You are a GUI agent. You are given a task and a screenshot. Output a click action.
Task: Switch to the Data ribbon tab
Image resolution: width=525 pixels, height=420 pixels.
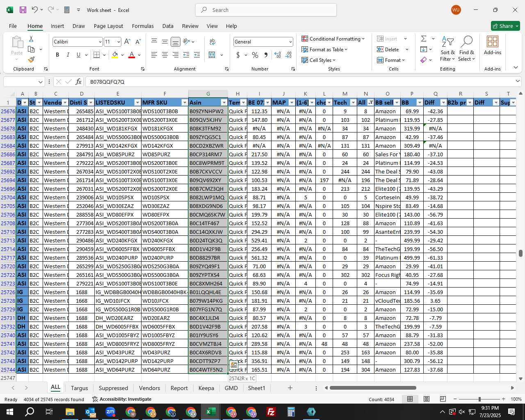point(168,26)
